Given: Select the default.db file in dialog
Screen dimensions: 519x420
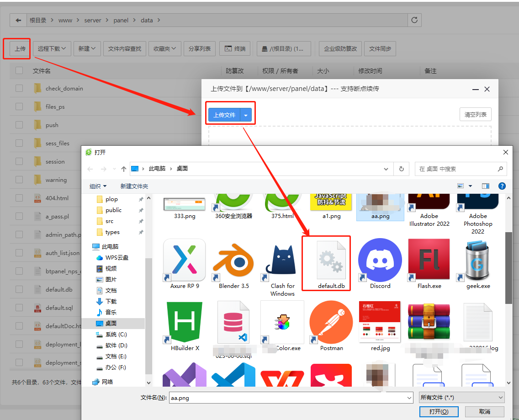Looking at the screenshot, I should [331, 264].
